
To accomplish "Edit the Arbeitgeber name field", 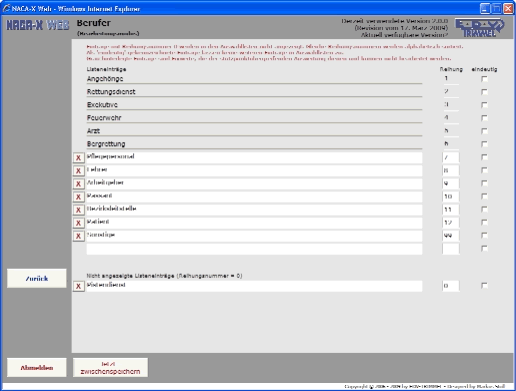I will [x=254, y=183].
